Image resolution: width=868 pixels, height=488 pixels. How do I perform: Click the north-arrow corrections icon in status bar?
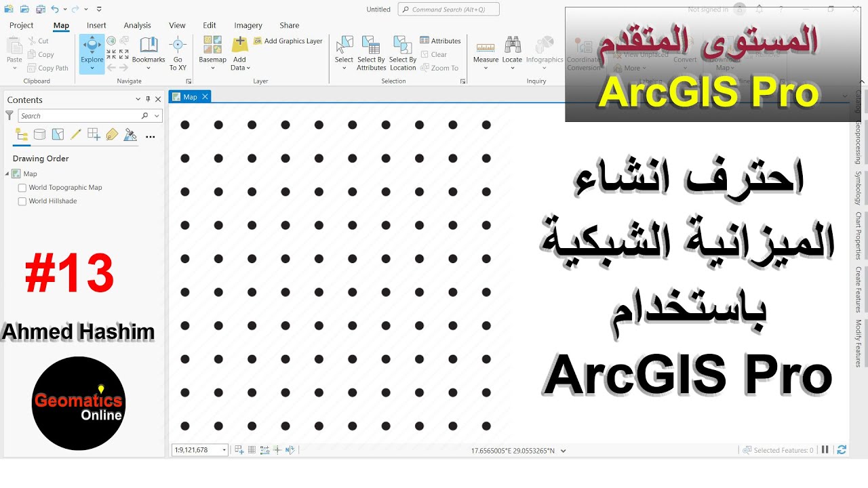(x=290, y=449)
